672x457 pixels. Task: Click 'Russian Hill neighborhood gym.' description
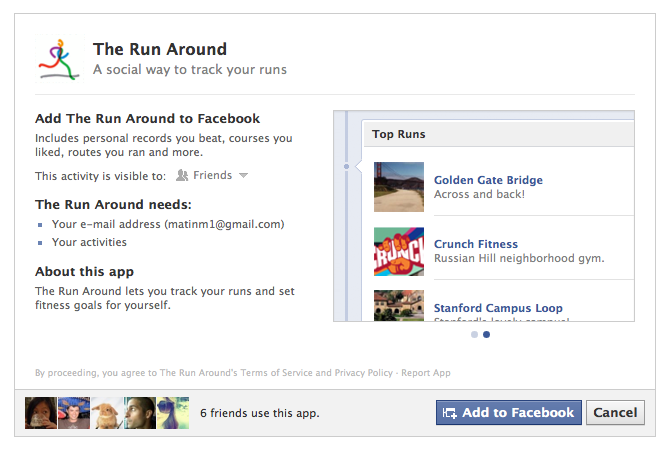tap(519, 258)
